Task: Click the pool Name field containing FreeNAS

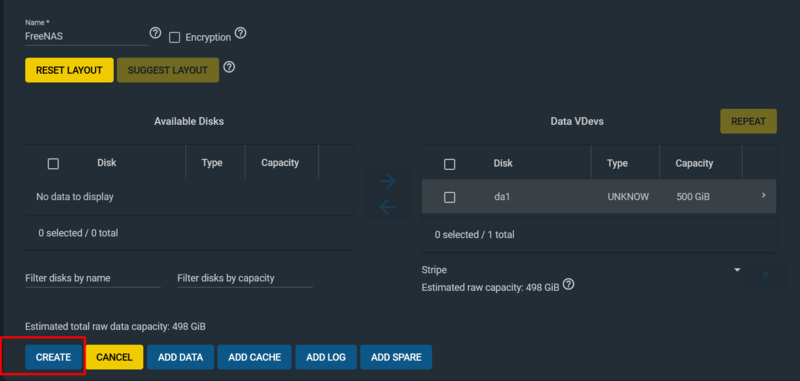Action: [87, 37]
